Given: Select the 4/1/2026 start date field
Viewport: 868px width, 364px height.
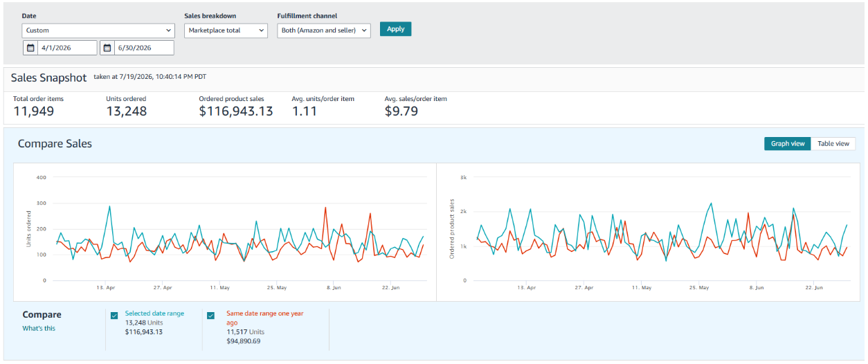Looking at the screenshot, I should 60,48.
